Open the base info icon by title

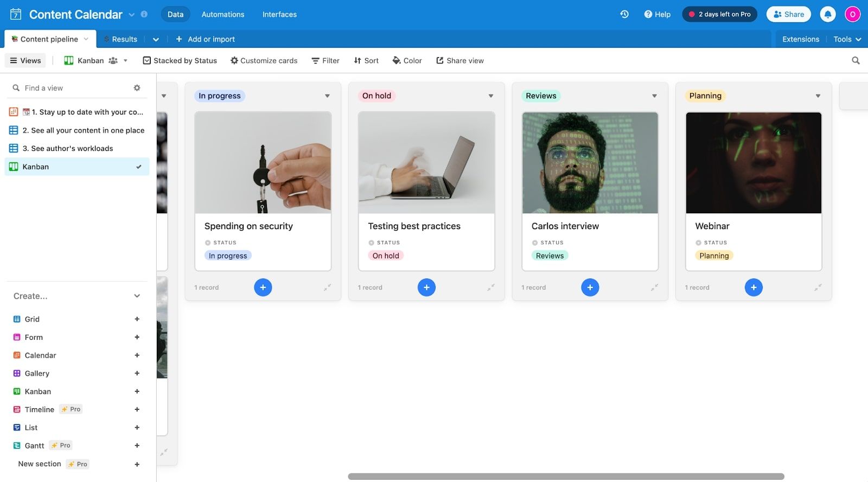click(144, 14)
